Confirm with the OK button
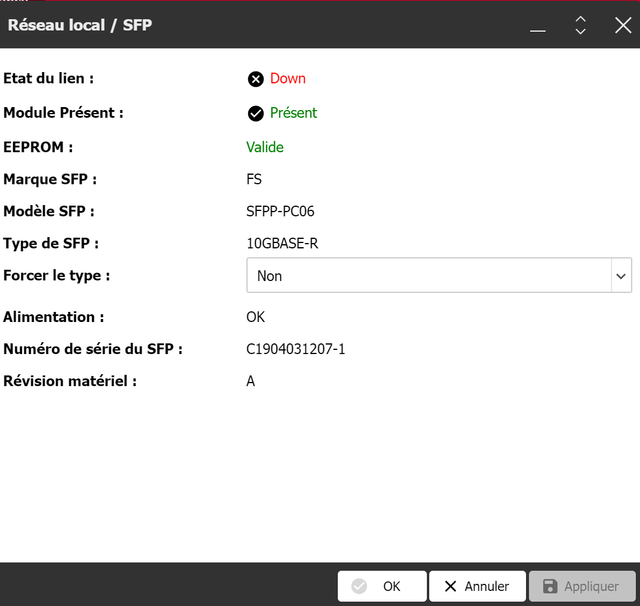640x606 pixels. tap(382, 586)
